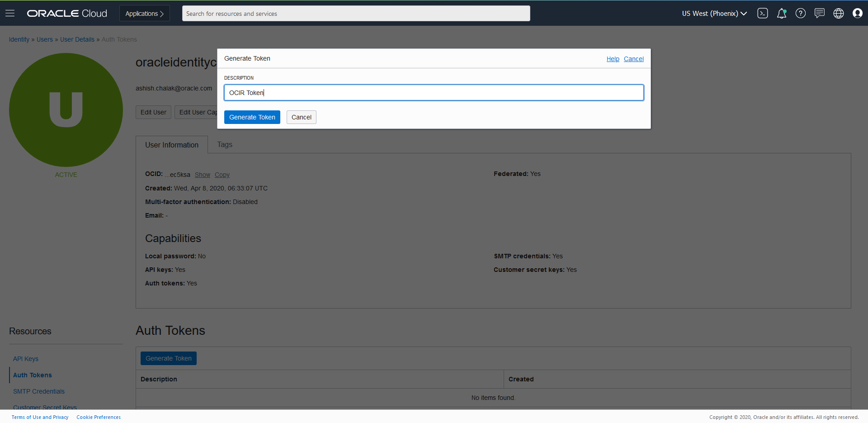Click the 'Federated: Yes' text
868x423 pixels.
[x=517, y=174]
